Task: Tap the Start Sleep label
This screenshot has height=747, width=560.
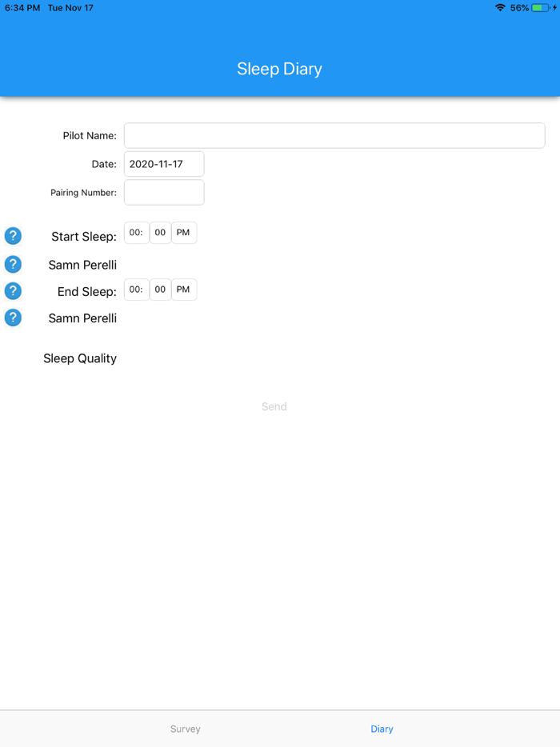Action: [x=84, y=237]
